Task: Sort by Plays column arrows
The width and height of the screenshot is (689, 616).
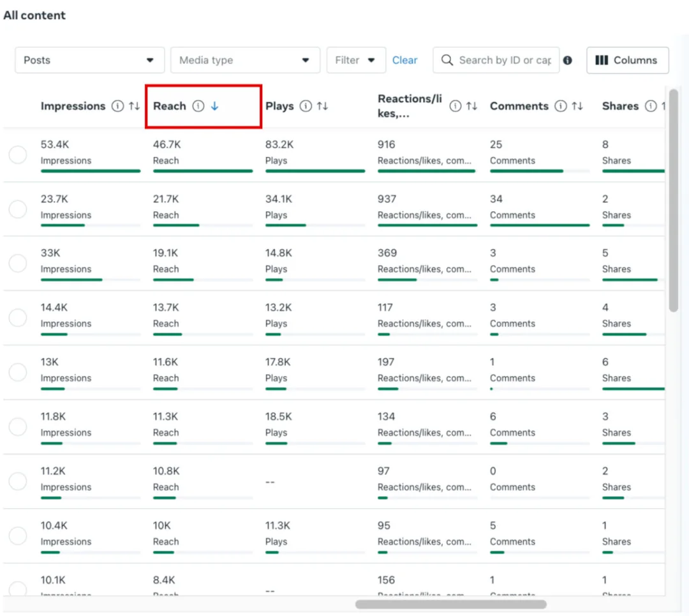Action: tap(322, 106)
